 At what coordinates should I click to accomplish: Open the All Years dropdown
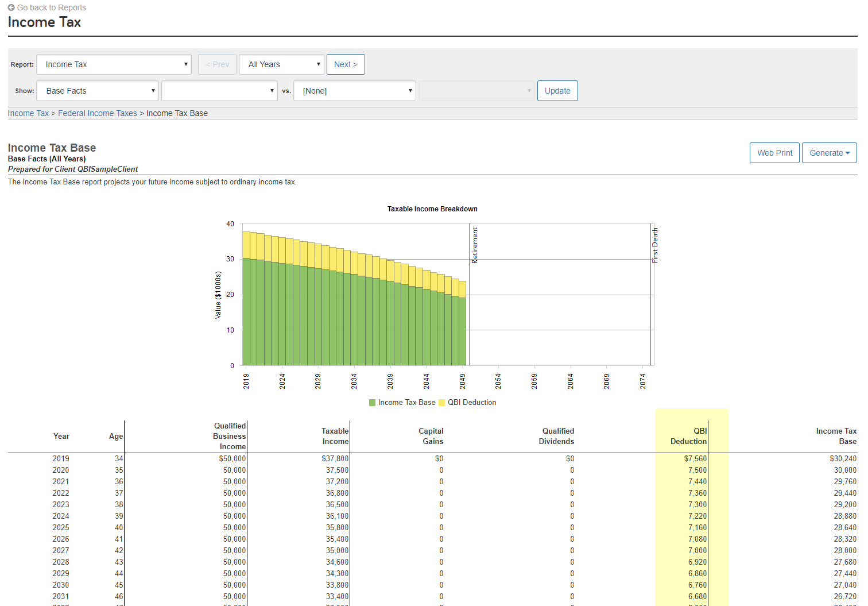click(281, 64)
